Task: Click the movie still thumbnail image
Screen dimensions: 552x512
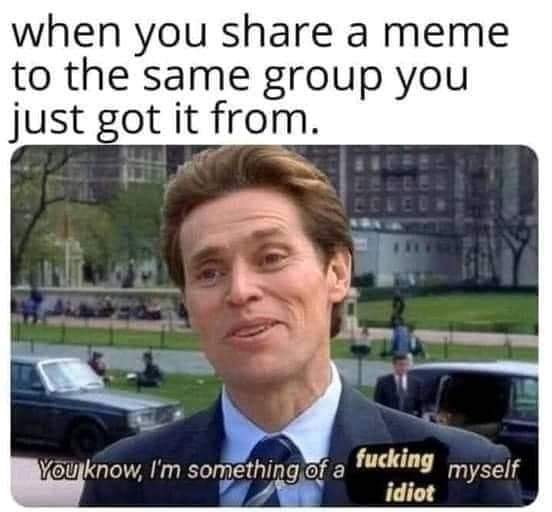Action: [x=275, y=326]
